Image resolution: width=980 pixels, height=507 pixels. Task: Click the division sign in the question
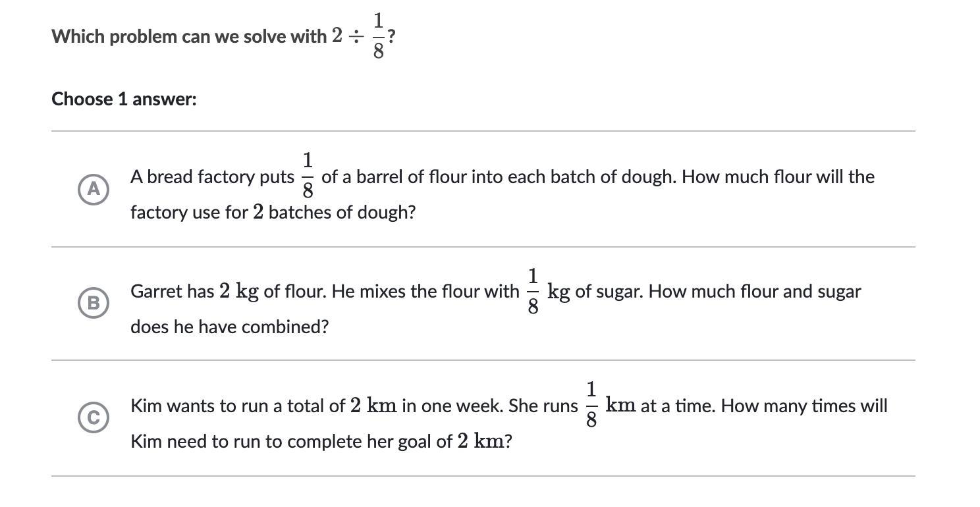356,37
